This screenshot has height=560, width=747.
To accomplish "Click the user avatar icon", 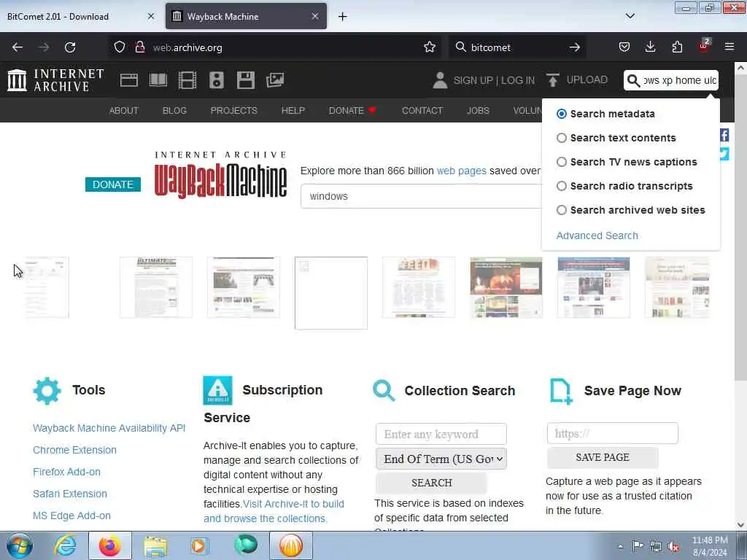I will click(440, 80).
